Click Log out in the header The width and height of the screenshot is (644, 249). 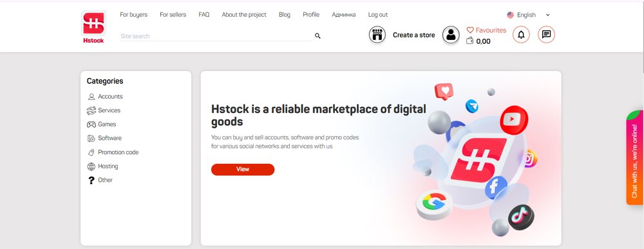[378, 14]
